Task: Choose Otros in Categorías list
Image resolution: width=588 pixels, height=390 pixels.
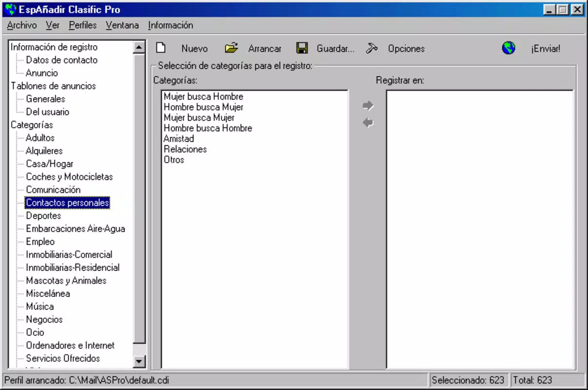Action: 174,159
